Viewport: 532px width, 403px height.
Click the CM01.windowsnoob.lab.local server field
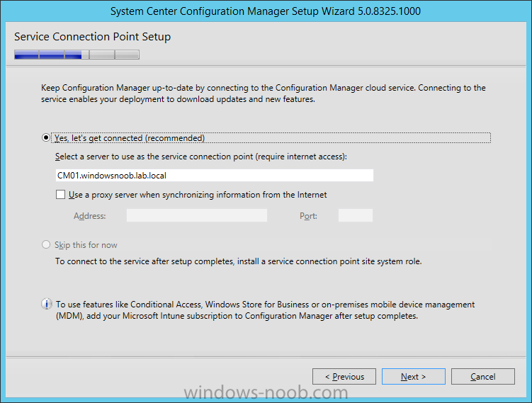click(x=215, y=176)
